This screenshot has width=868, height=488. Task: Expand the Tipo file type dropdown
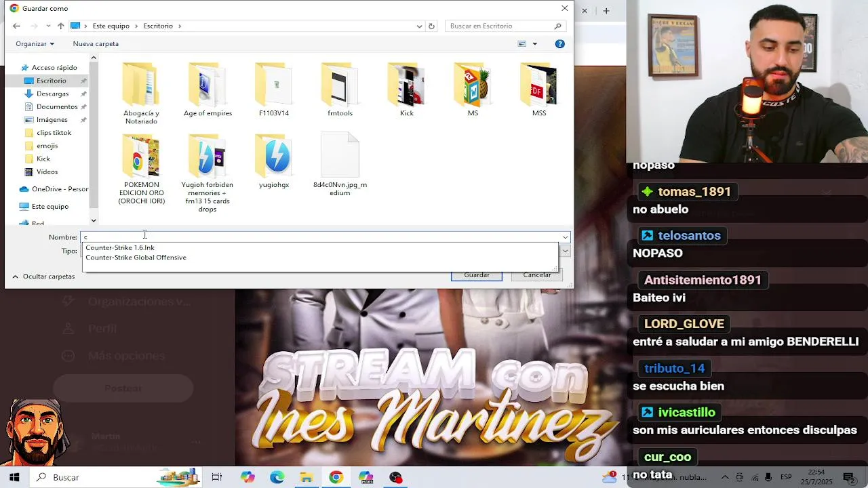[x=565, y=251]
